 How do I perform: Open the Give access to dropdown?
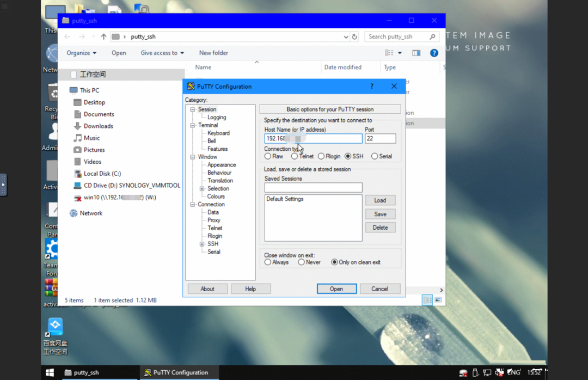162,53
